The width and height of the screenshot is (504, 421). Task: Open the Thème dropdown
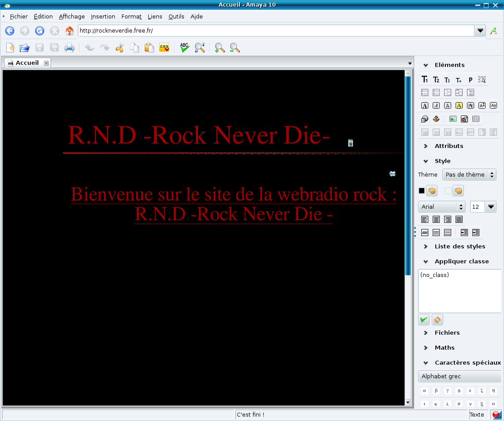pyautogui.click(x=469, y=175)
